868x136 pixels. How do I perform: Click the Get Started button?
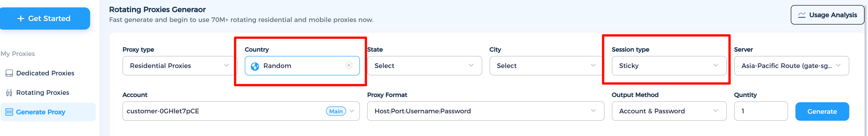(45, 18)
